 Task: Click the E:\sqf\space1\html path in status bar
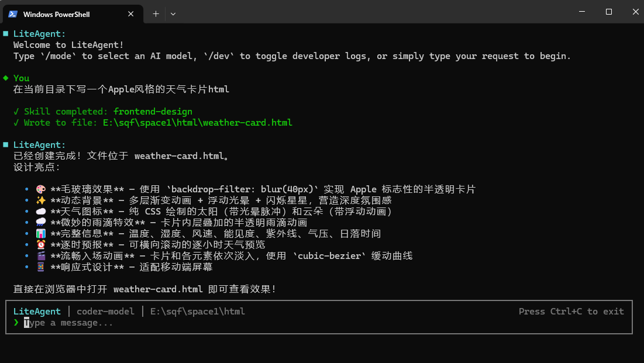click(197, 312)
